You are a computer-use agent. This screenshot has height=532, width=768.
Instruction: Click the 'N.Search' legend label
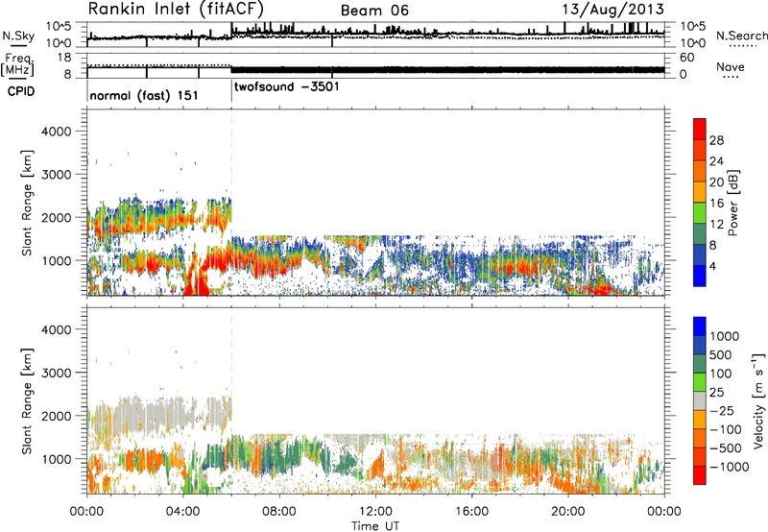pyautogui.click(x=742, y=36)
